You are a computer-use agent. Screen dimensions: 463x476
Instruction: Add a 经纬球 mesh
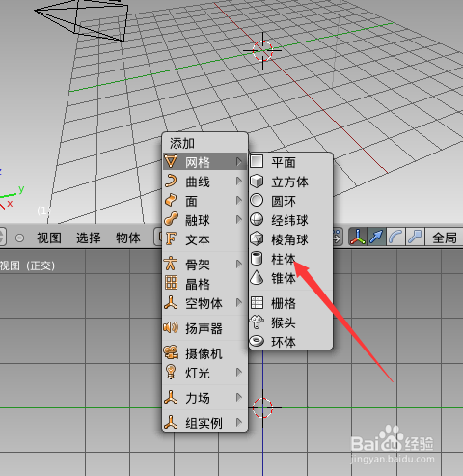(290, 220)
